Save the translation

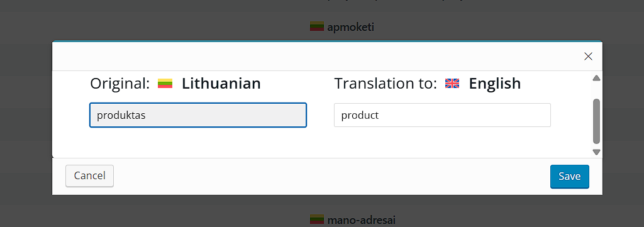(x=570, y=177)
